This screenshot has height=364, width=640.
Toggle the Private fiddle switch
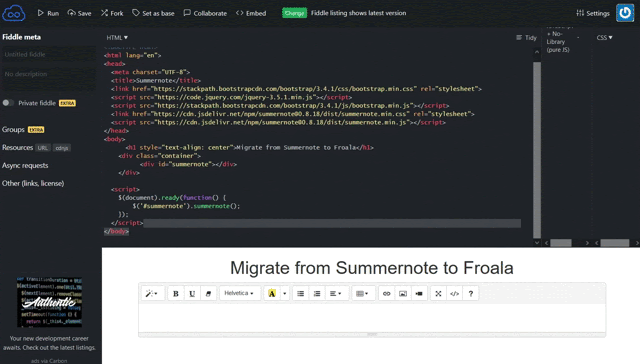(x=8, y=103)
